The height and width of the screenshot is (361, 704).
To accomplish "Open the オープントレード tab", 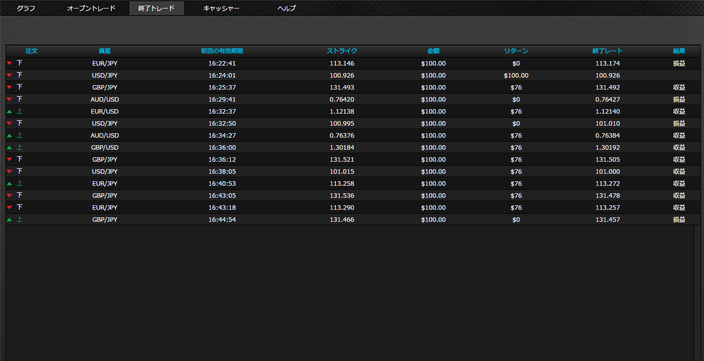I will tap(91, 8).
